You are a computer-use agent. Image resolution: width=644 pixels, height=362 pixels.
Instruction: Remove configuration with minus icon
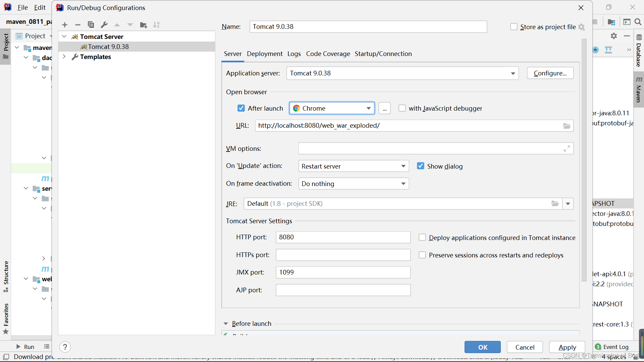[x=78, y=25]
